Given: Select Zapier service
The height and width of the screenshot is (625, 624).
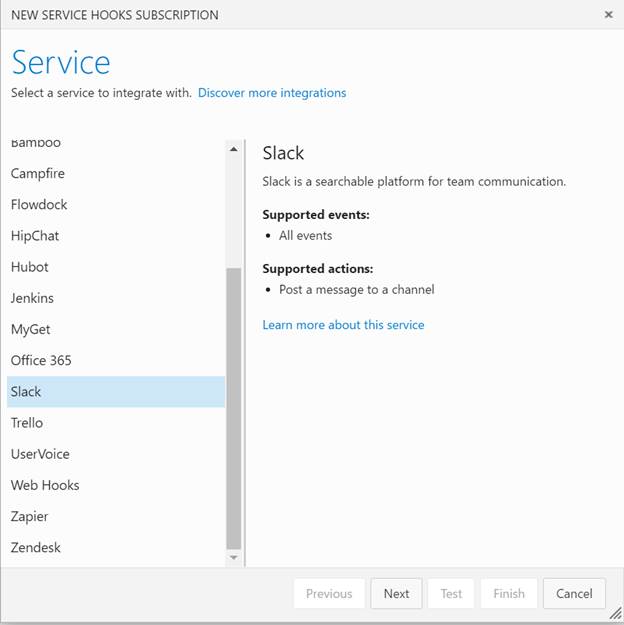Looking at the screenshot, I should click(x=30, y=516).
